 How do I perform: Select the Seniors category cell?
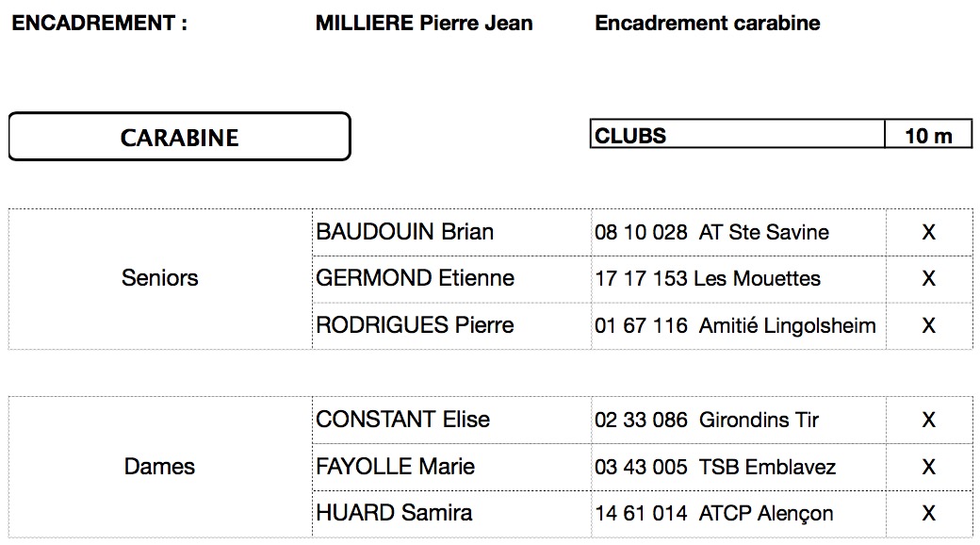pos(160,278)
